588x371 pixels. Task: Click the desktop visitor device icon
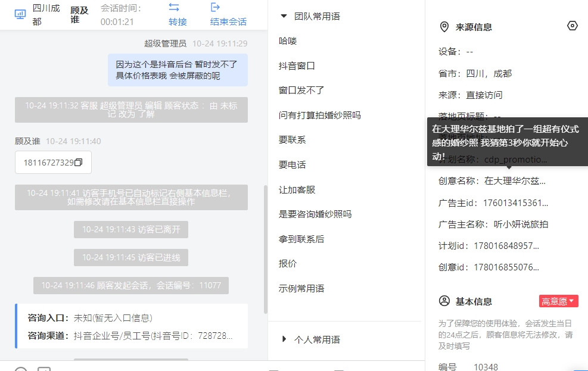tap(20, 14)
